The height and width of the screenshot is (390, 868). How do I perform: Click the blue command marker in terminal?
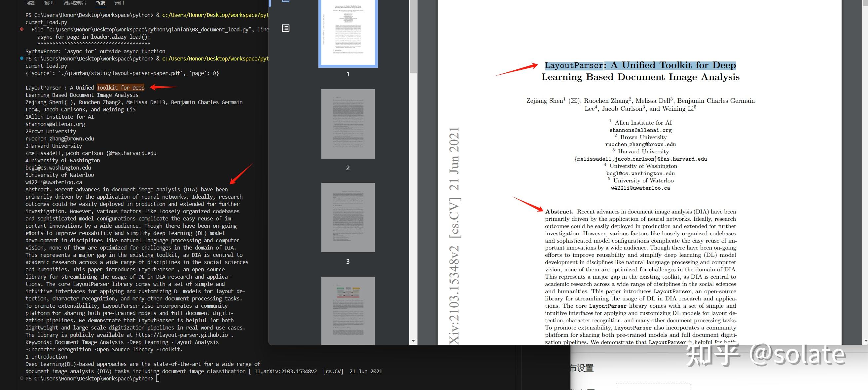click(x=22, y=58)
